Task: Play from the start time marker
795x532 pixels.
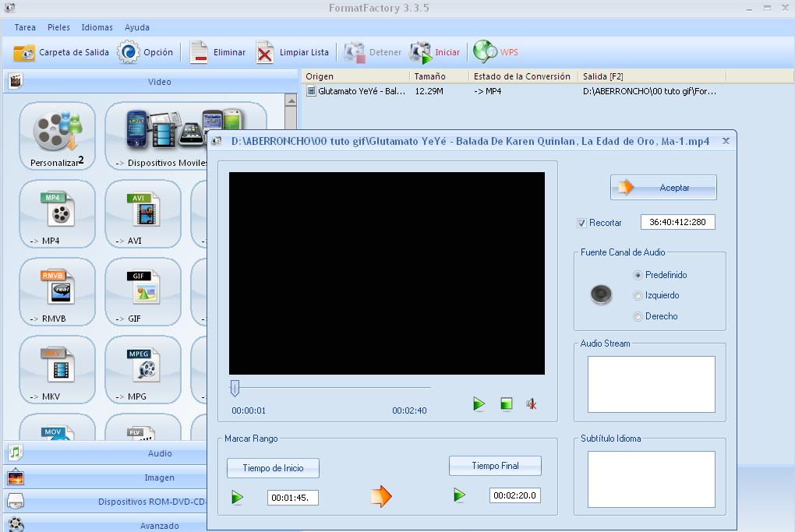Action: click(237, 497)
